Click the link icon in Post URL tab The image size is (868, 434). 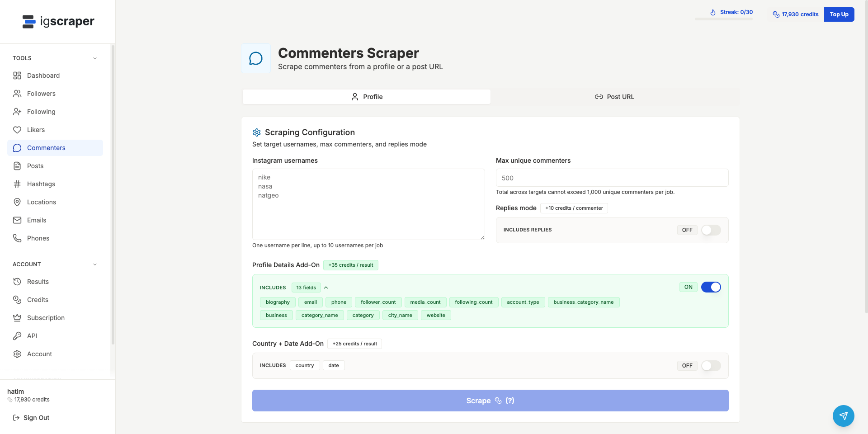[x=599, y=97]
